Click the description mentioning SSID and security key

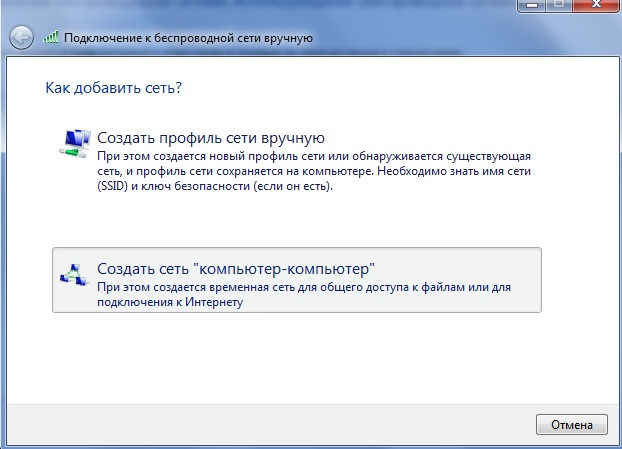(314, 171)
